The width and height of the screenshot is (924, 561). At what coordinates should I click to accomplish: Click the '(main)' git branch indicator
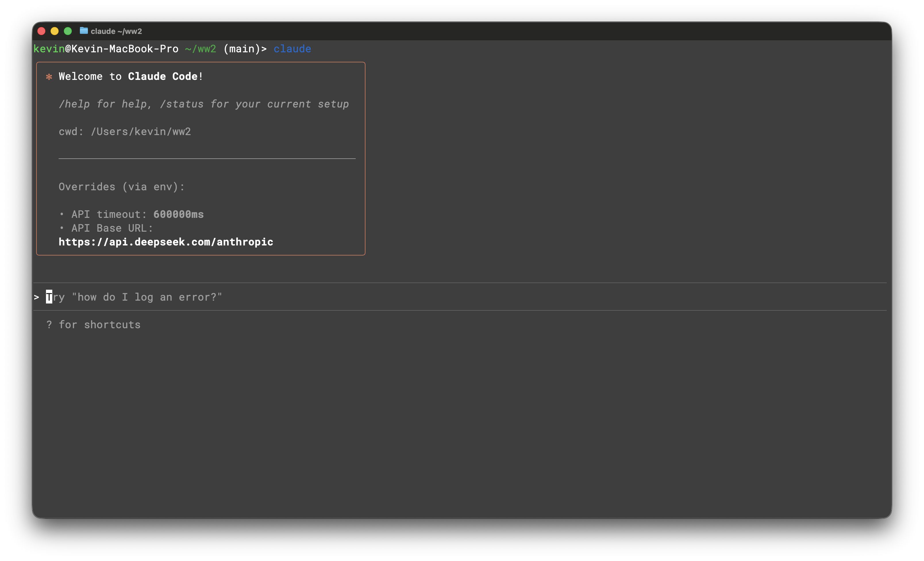point(242,49)
